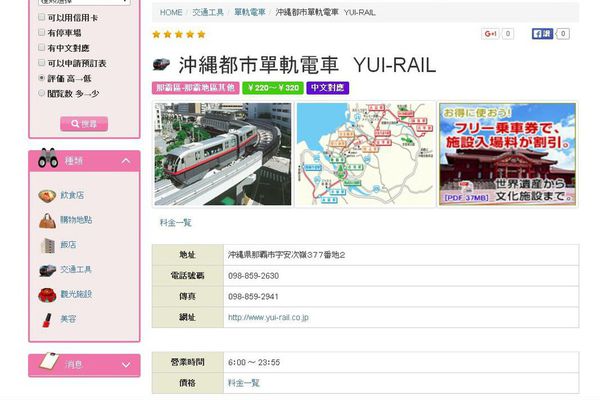Expand the 消息 panel with its chevron

tap(126, 365)
